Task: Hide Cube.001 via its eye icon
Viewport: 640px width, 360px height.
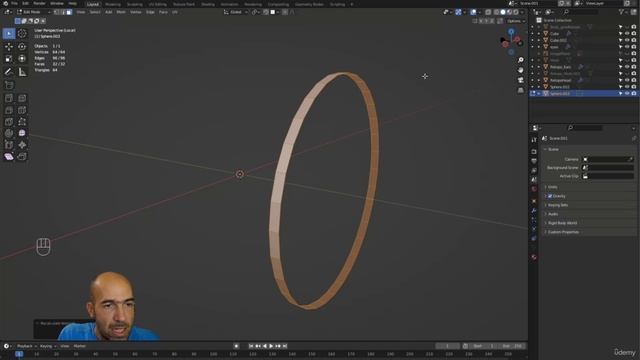Action: 627,40
